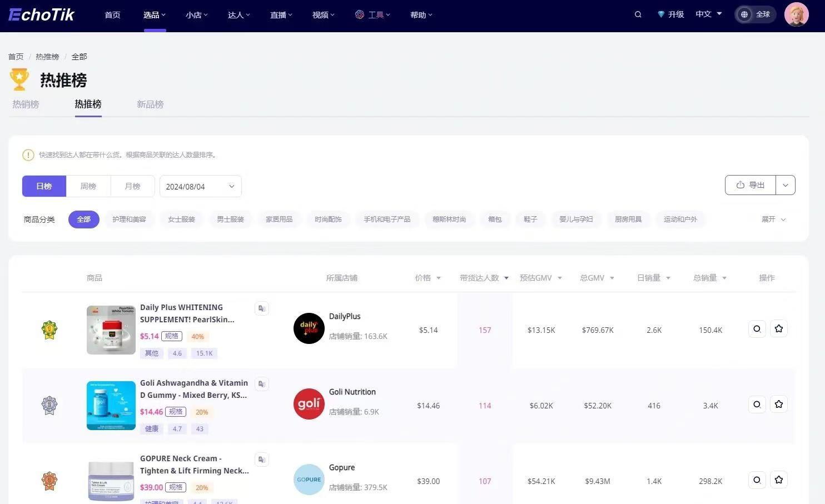Click the bronze rank 3 medal
Screen dimensions: 825x504
[49, 481]
